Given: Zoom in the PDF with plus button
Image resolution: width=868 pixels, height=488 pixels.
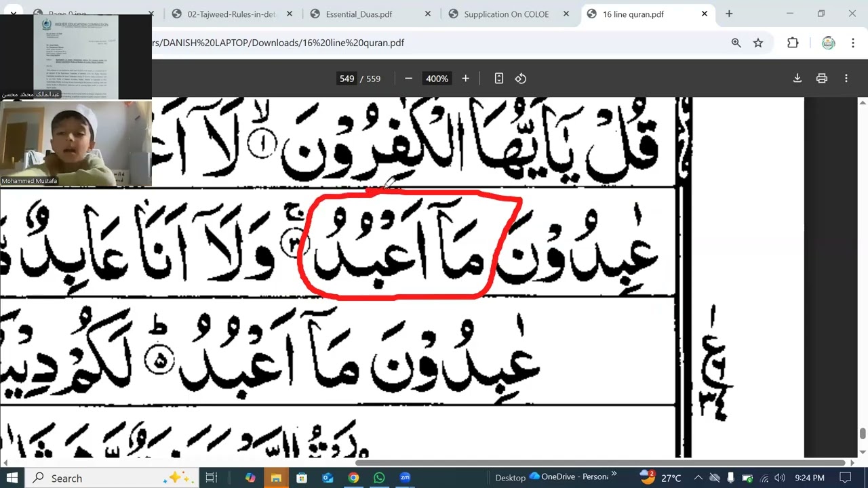Looking at the screenshot, I should [465, 79].
